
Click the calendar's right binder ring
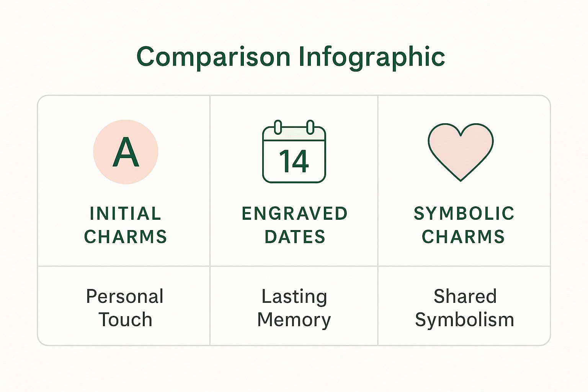coord(310,127)
